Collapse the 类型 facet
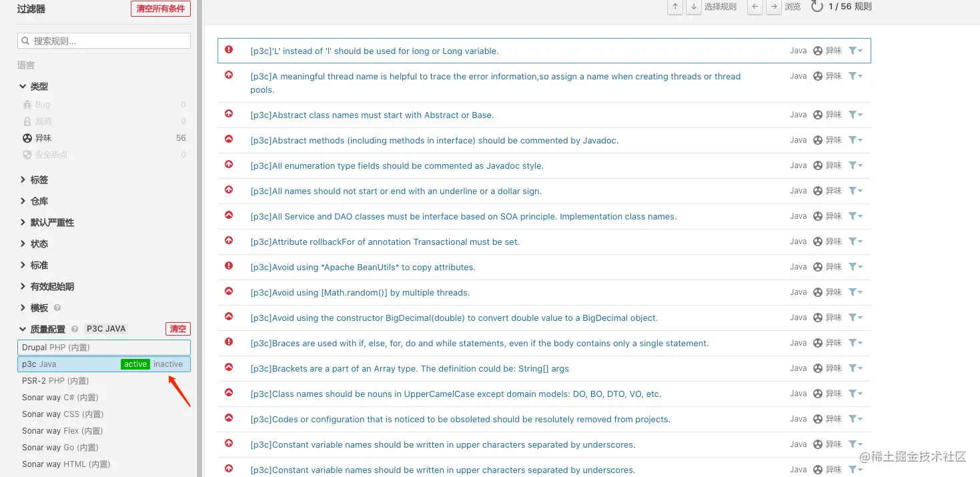Screen dimensions: 980x477 [x=34, y=87]
